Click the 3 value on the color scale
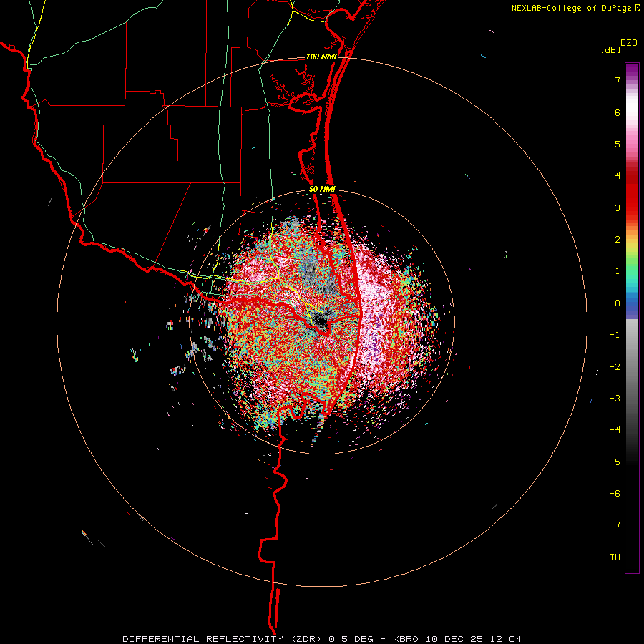The width and height of the screenshot is (644, 644). [618, 208]
